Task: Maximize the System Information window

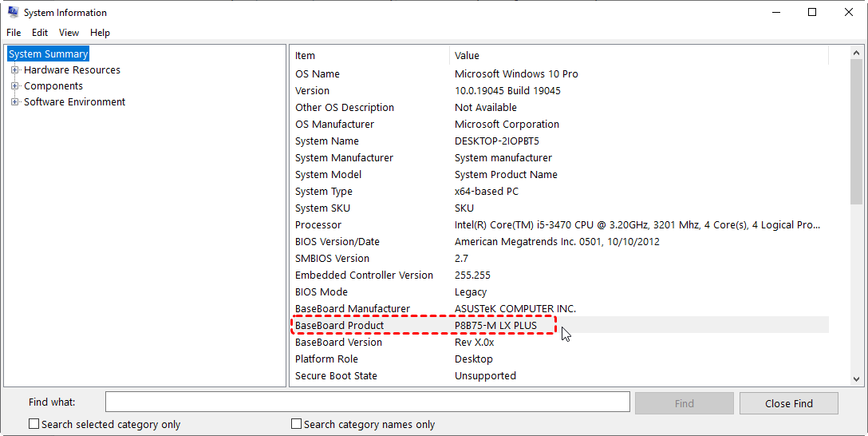Action: (812, 13)
